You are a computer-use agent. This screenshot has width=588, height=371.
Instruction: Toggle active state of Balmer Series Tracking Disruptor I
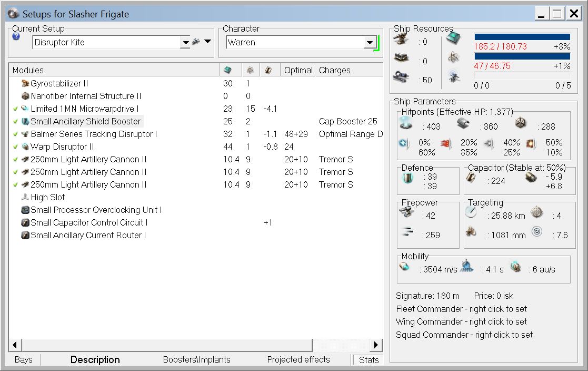tap(15, 134)
